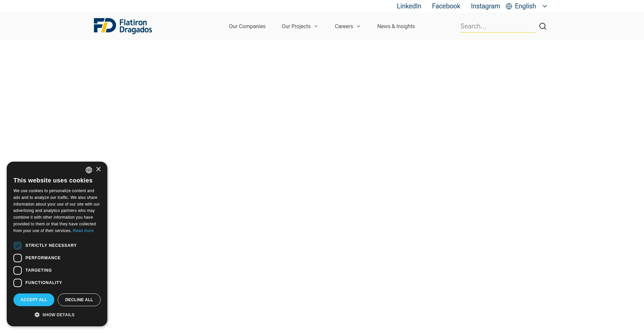Toggle the Strictly Necessary checkbox

(18, 245)
